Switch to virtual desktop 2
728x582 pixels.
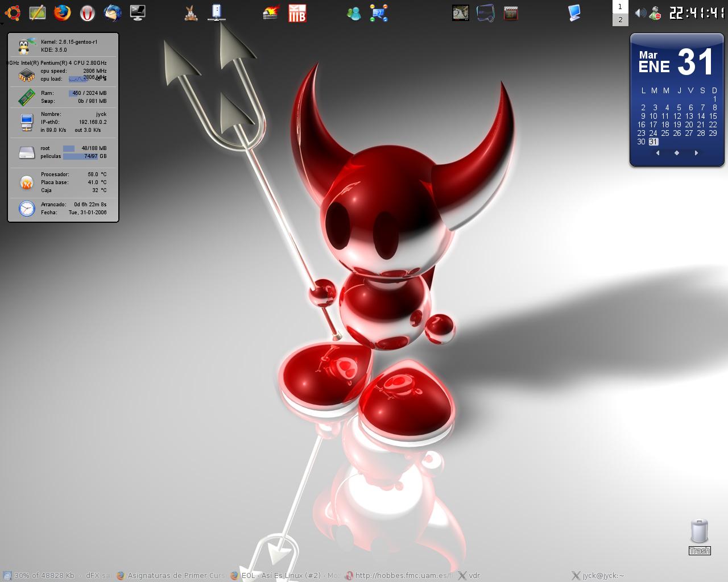[620, 19]
